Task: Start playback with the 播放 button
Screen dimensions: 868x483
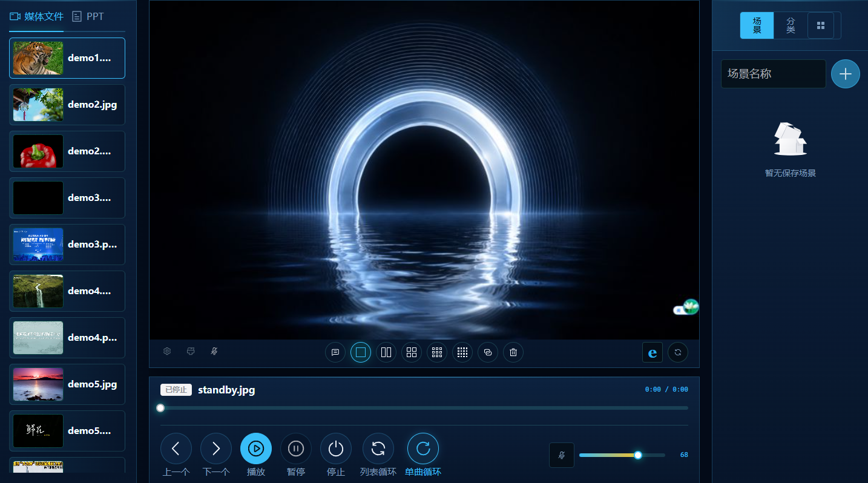Action: [x=256, y=448]
